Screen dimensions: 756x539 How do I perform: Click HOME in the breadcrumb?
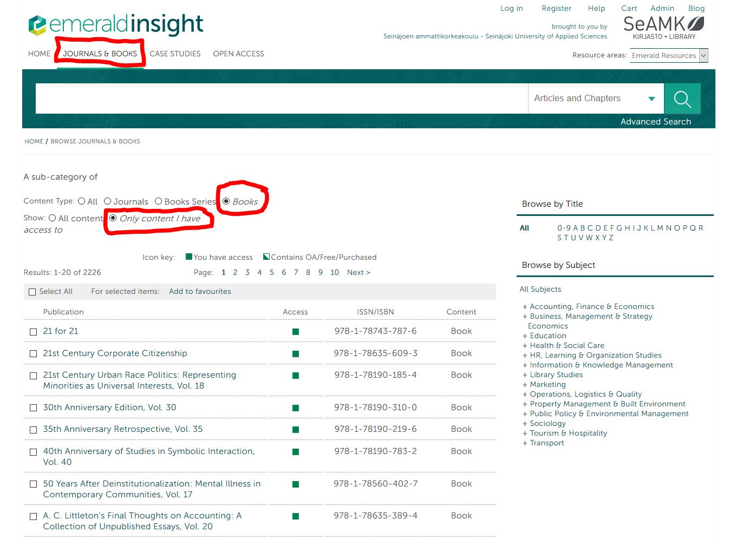34,141
